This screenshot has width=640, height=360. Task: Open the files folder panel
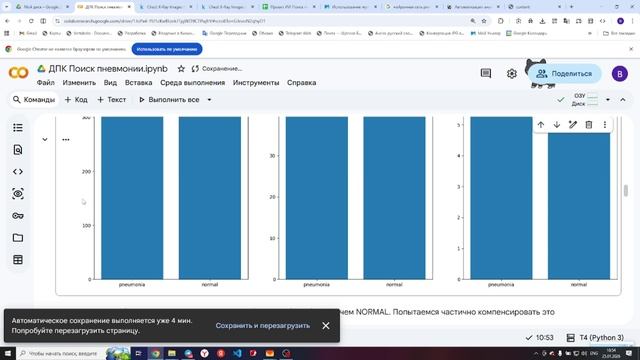point(18,238)
